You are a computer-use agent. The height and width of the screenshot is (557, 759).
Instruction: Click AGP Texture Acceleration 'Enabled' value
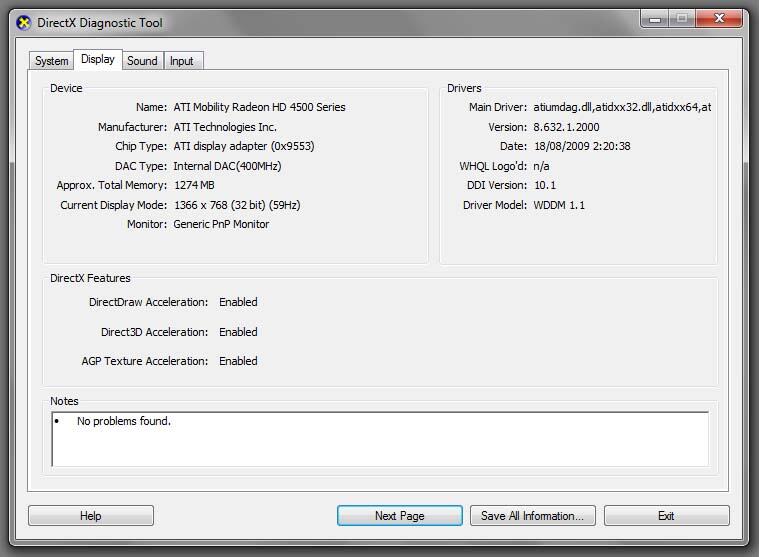pos(238,361)
